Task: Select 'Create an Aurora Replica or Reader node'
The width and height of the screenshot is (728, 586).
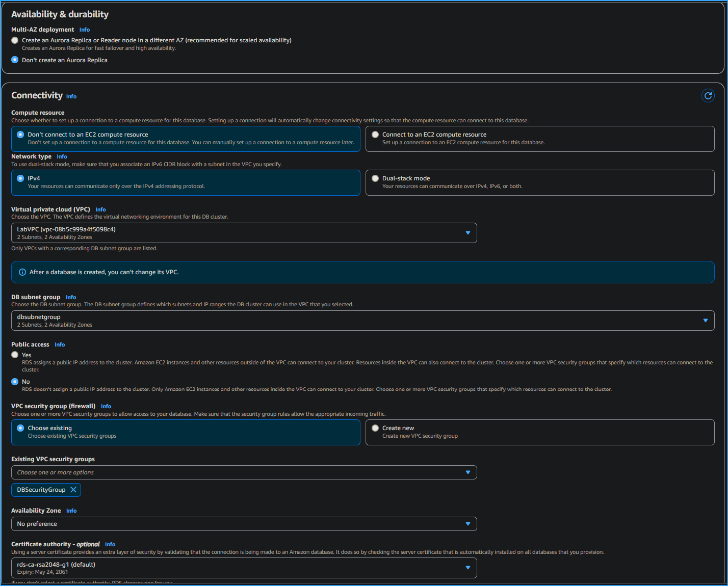Action: click(14, 40)
